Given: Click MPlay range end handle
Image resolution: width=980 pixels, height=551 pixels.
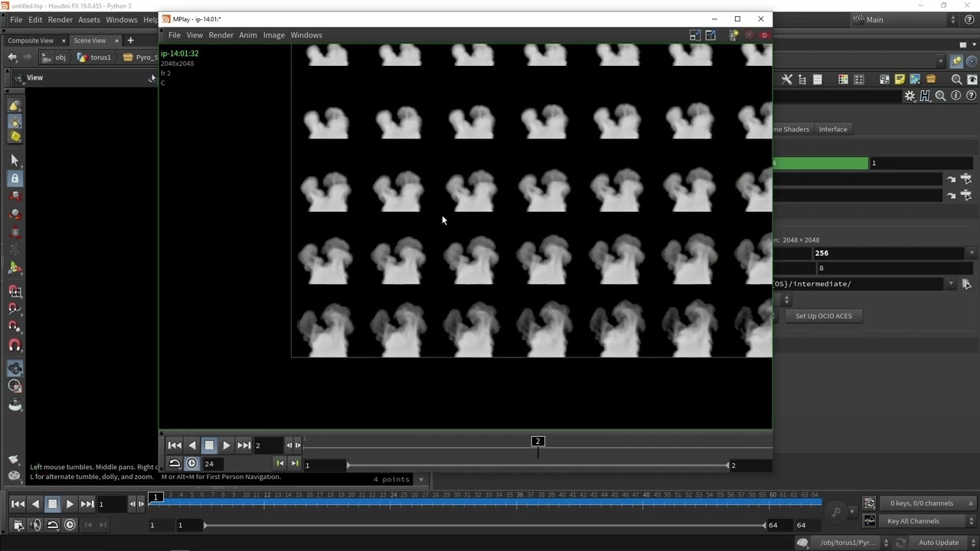Looking at the screenshot, I should click(727, 465).
